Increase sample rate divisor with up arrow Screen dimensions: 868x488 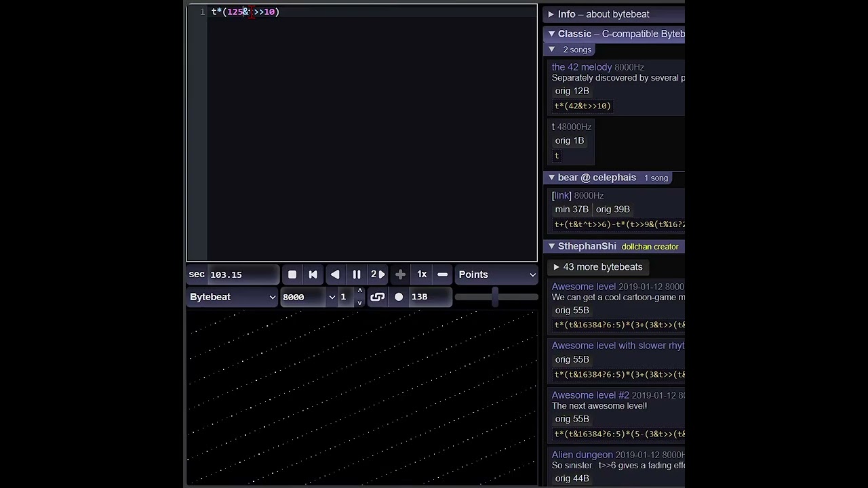click(360, 291)
